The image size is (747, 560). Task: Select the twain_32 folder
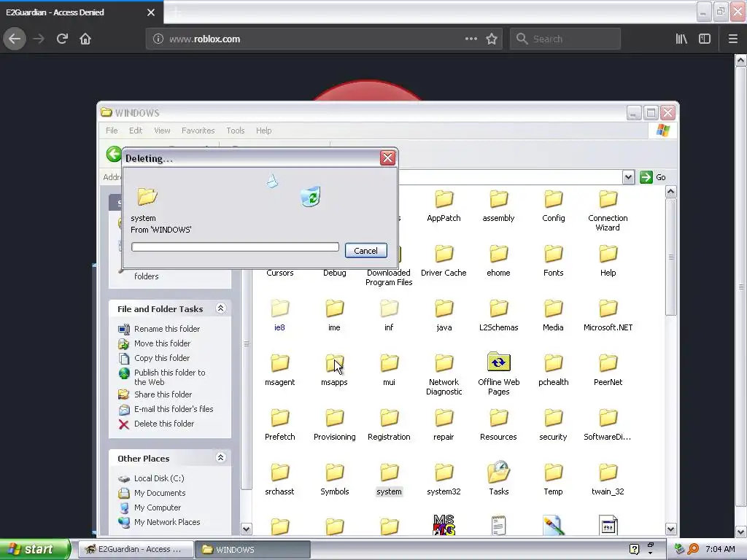click(608, 480)
